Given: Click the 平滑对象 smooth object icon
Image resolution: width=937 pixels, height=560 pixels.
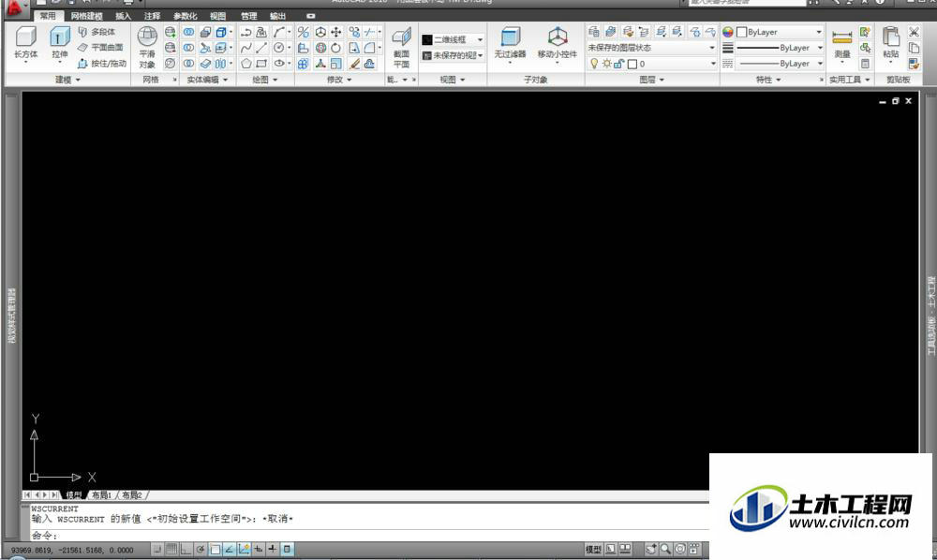Looking at the screenshot, I should pyautogui.click(x=147, y=47).
